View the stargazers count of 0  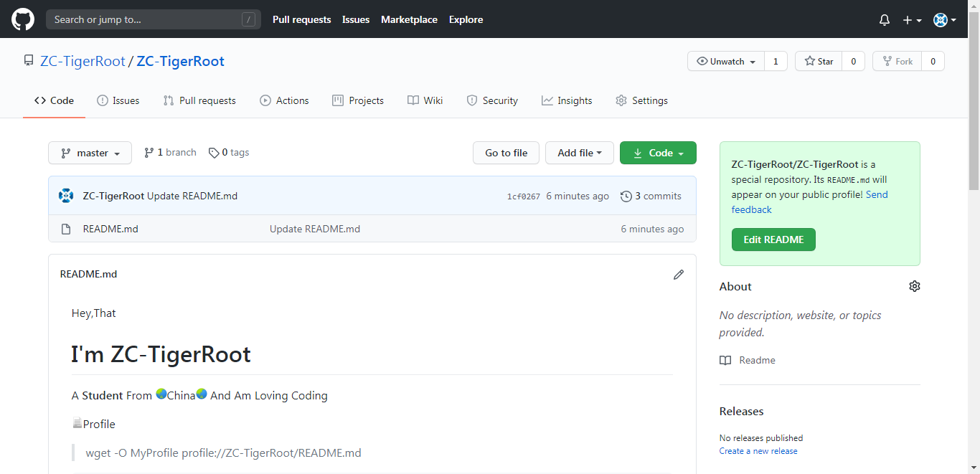click(x=853, y=62)
